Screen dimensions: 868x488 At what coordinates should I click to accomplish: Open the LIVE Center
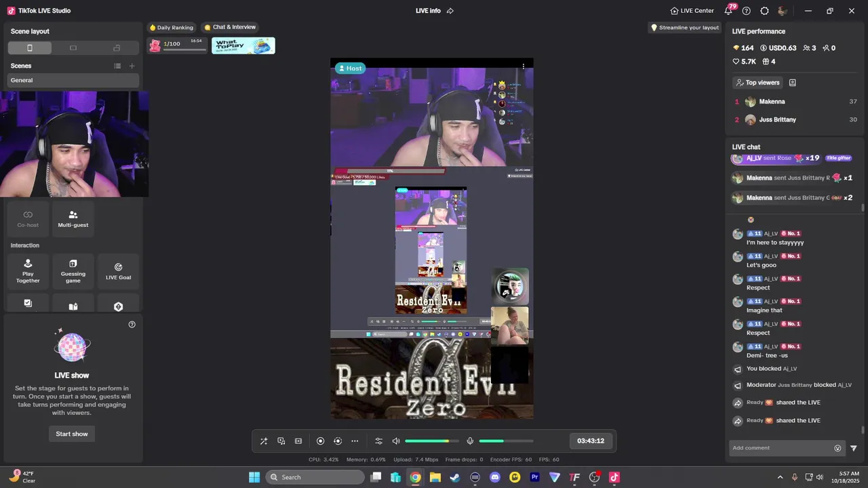(692, 11)
